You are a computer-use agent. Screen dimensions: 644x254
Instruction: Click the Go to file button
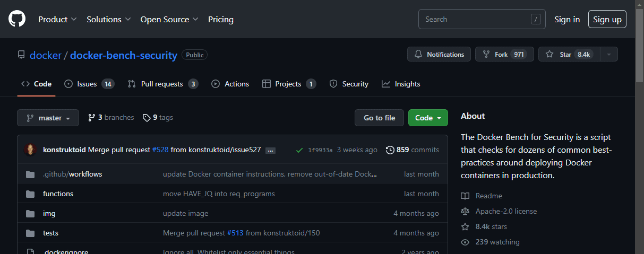[x=379, y=118]
